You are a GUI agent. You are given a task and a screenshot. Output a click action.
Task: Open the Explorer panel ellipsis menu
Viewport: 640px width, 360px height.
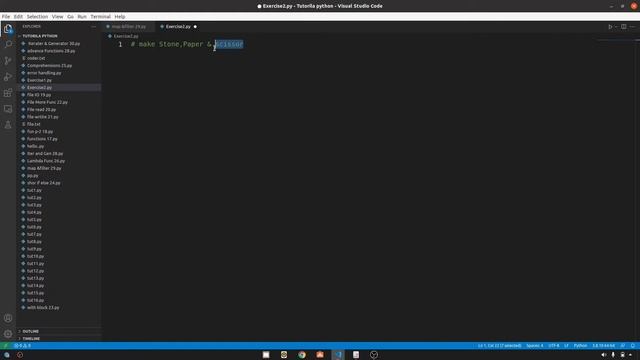[93, 27]
